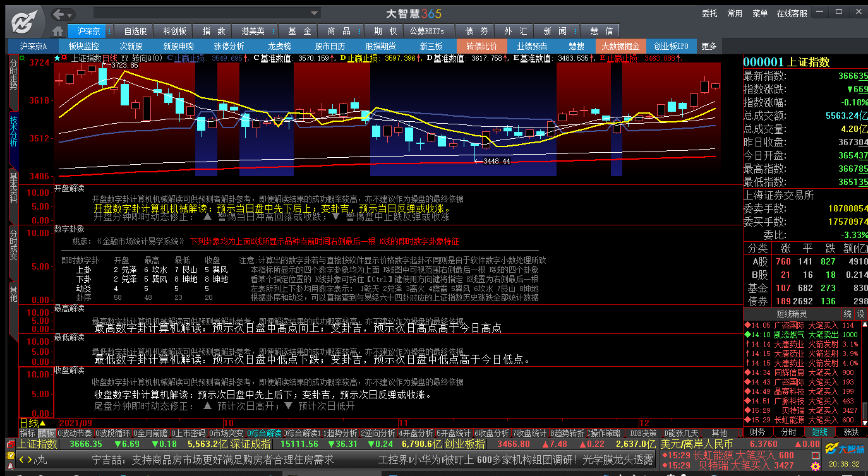Image resolution: width=868 pixels, height=476 pixels.
Task: Expand the 日线 period selector
Action: tap(33, 423)
